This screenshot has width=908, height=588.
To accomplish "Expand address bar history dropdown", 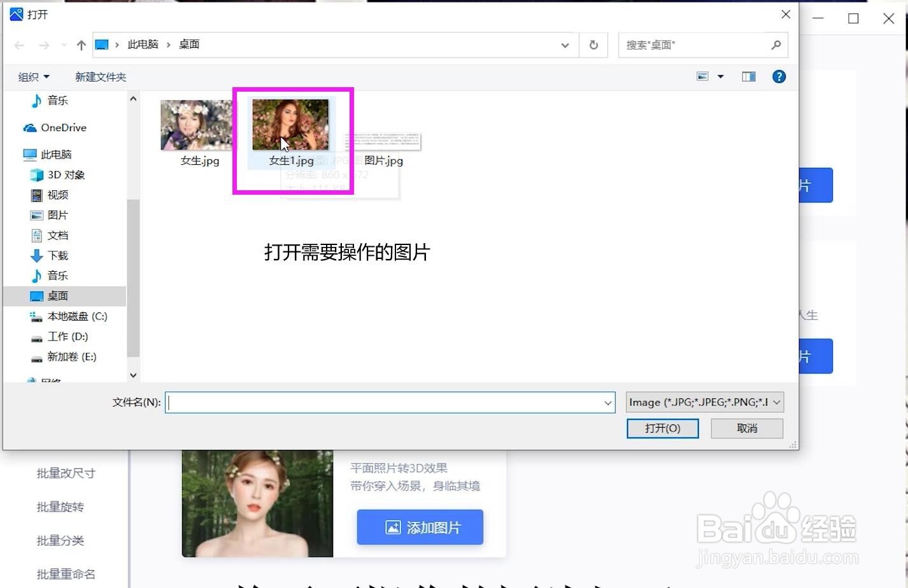I will [565, 45].
